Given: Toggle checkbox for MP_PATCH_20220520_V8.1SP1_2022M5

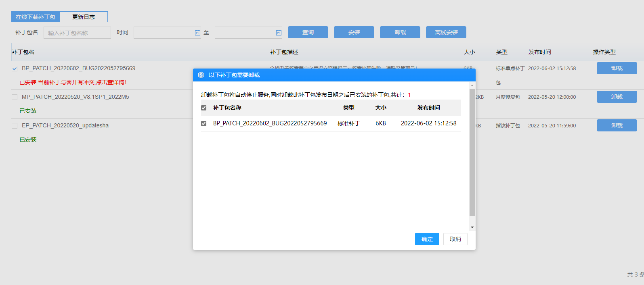Looking at the screenshot, I should click(x=15, y=97).
